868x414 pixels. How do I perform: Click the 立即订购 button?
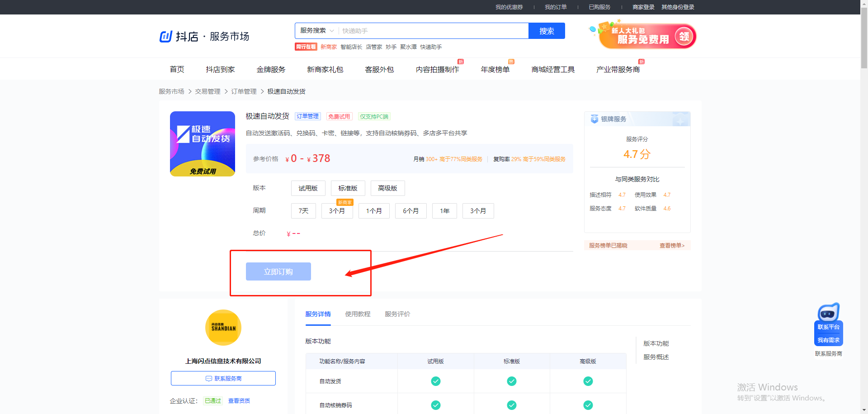(x=278, y=271)
